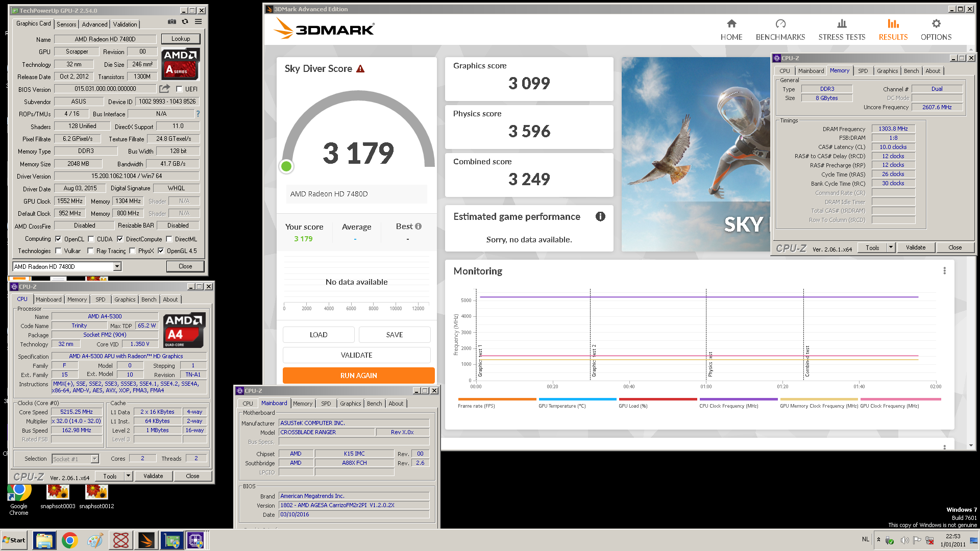Click the SAVE button in 3DMark

(395, 335)
